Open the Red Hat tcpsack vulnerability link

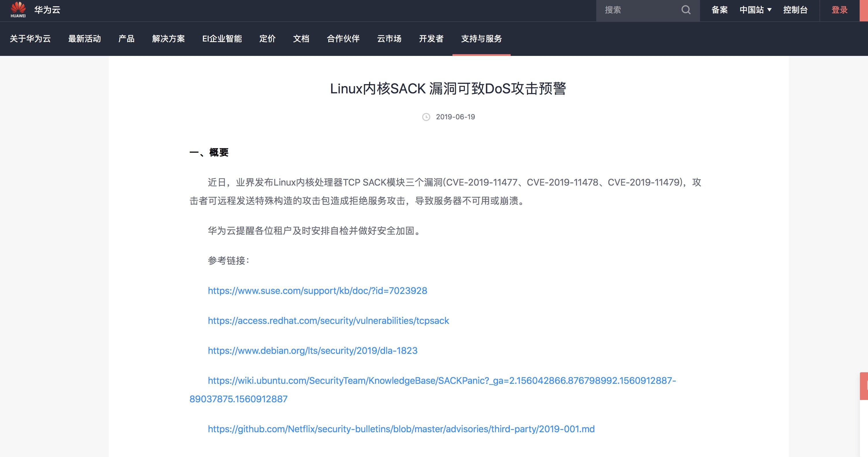point(328,320)
